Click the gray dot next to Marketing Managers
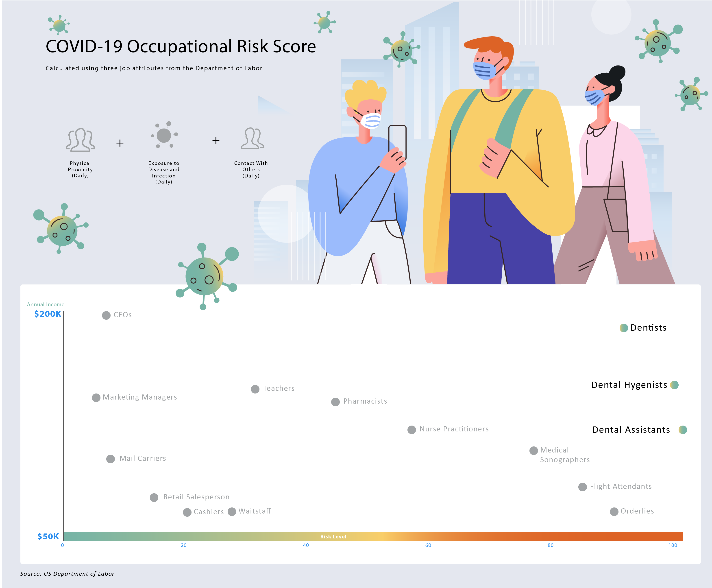Viewport: 712px width, 588px height. [x=96, y=398]
